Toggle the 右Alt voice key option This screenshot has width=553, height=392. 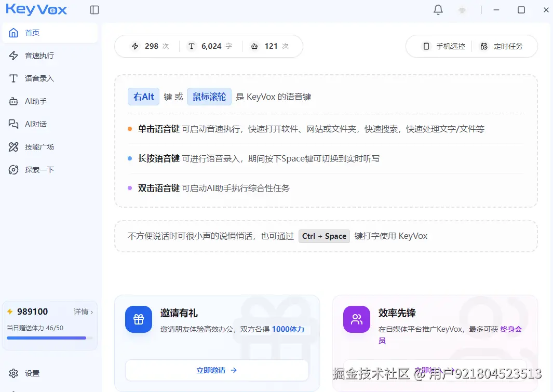coord(143,97)
